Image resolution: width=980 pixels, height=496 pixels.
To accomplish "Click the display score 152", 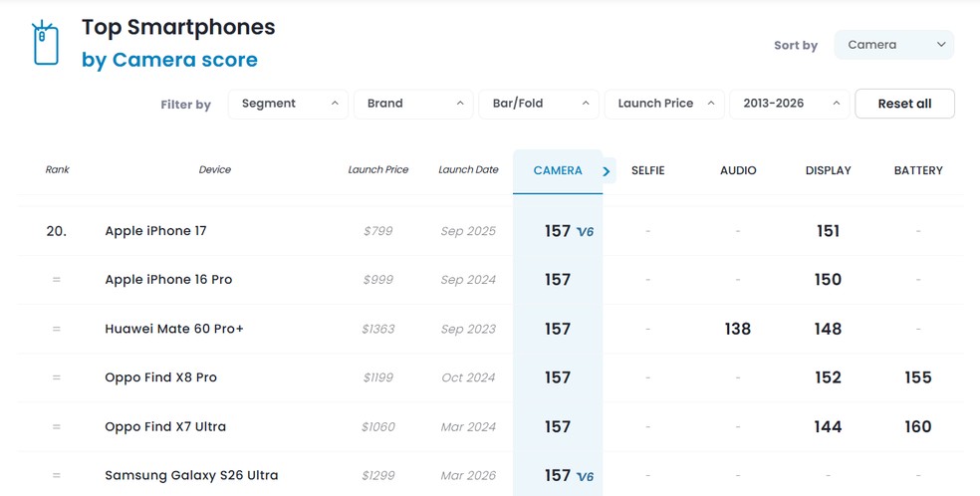I will (829, 377).
